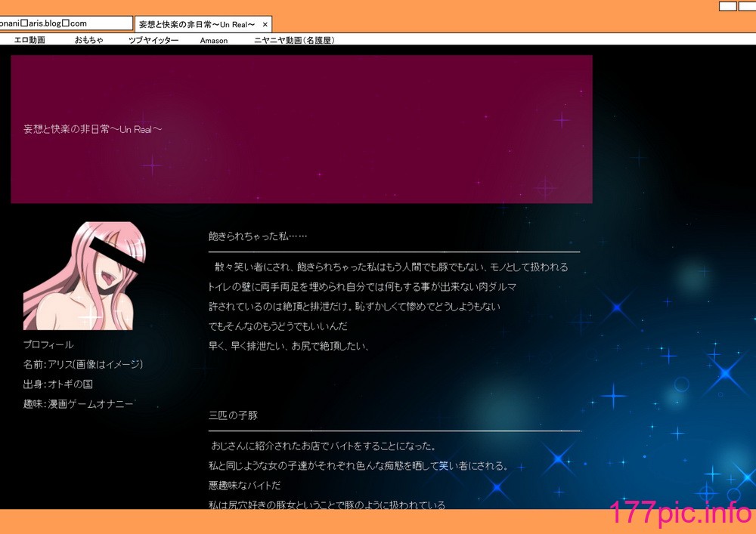
Task: Click the blog title in the magenta header banner
Action: click(92, 129)
